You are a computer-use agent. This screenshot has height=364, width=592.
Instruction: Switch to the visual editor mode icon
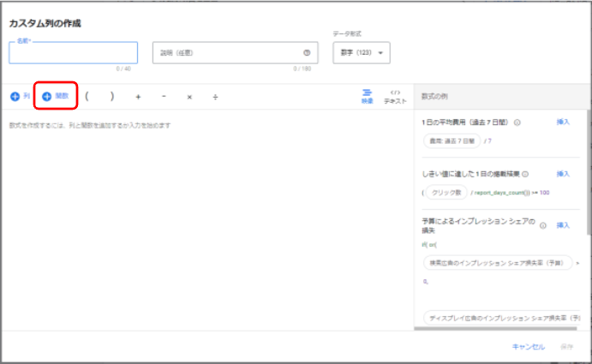367,95
